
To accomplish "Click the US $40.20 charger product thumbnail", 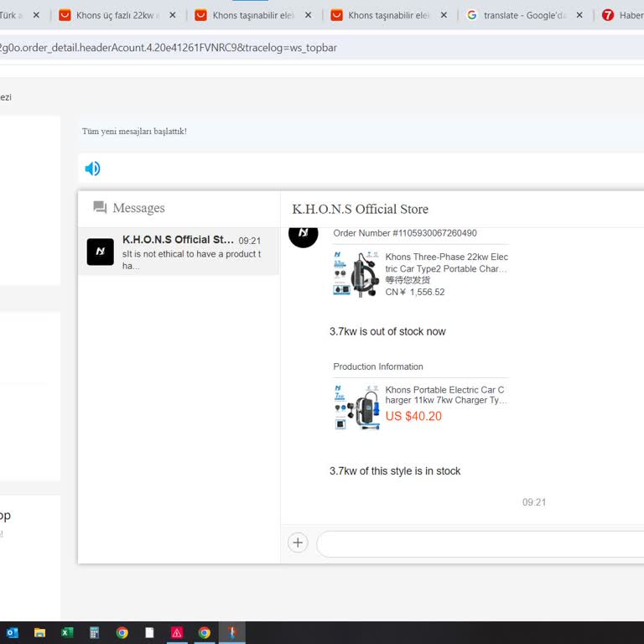I will [x=356, y=408].
